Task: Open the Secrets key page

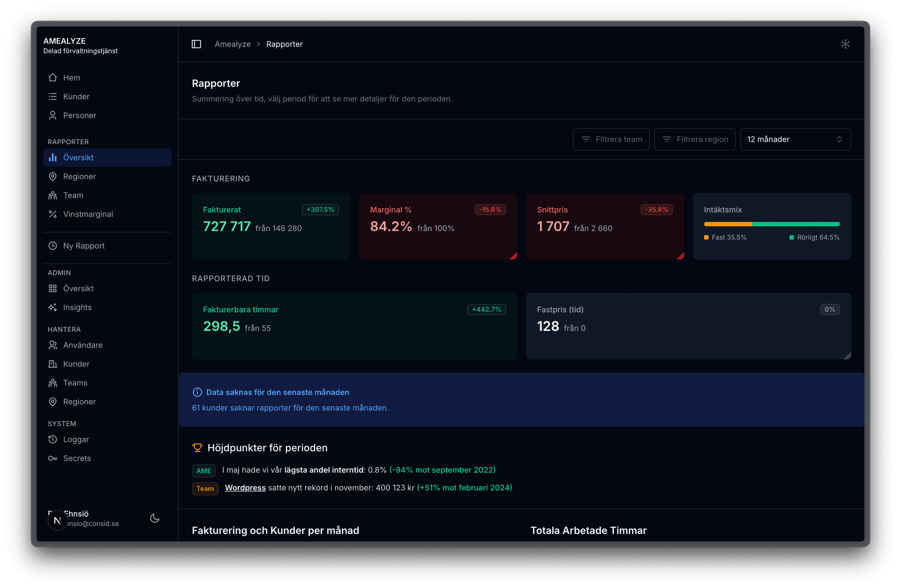Action: tap(77, 458)
